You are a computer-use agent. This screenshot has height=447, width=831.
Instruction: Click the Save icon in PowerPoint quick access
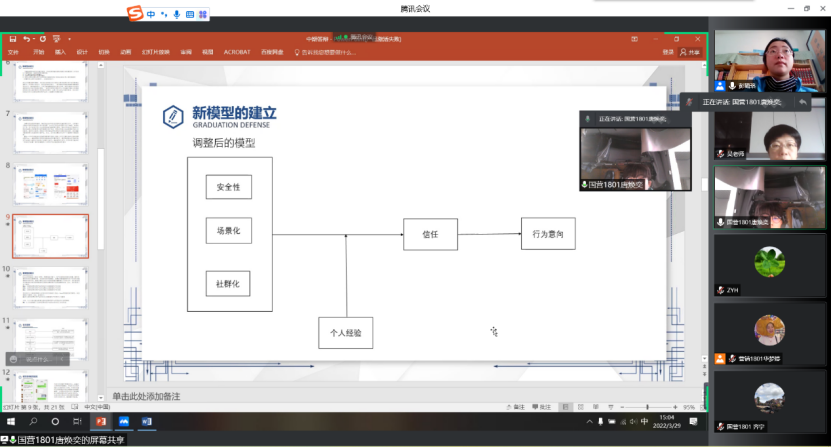click(13, 39)
